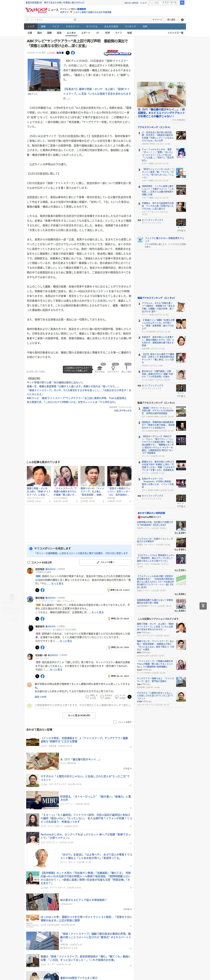Toggle the コメント非表示 checkbox
This screenshot has width=210, height=980.
pyautogui.click(x=115, y=722)
